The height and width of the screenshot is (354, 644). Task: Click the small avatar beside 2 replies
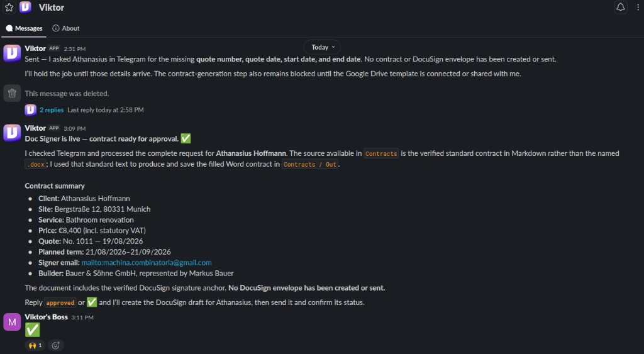30,110
